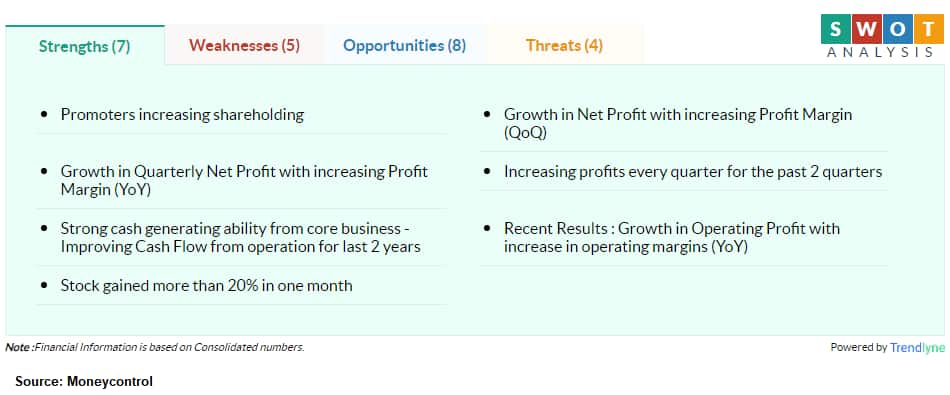Show the Threats (4) tab
This screenshot has height=395, width=950.
click(x=564, y=45)
